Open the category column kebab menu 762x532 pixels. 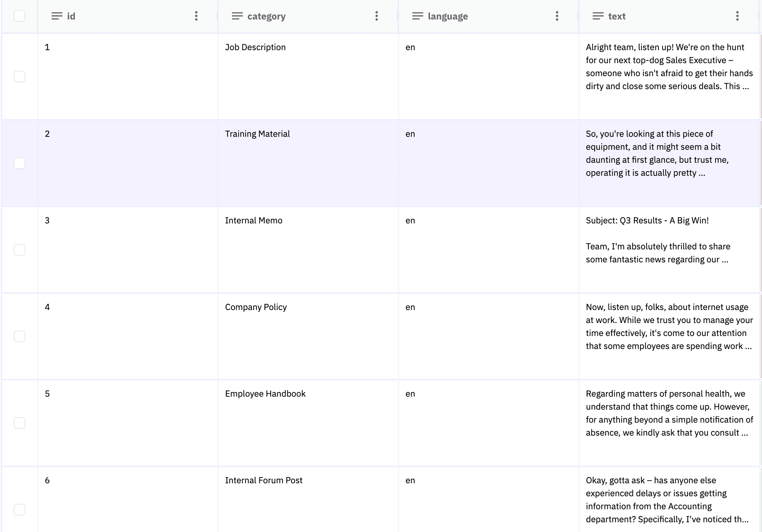(376, 16)
